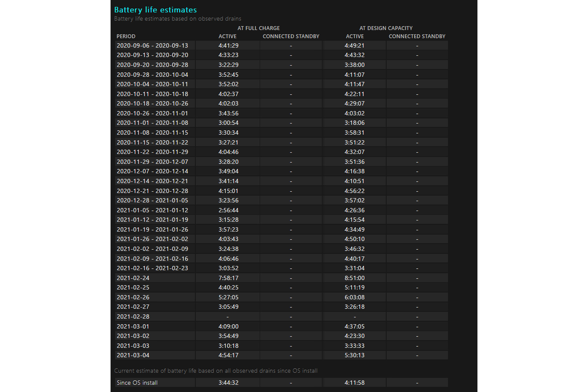Click the 2:56:44 active value
Screen dimensions: 588x392
click(228, 210)
